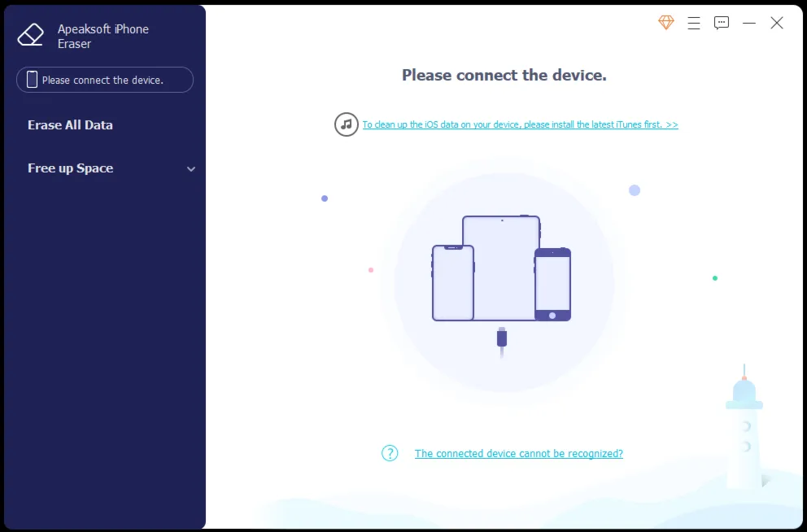Image resolution: width=807 pixels, height=532 pixels.
Task: Select the Free up Space menu
Action: 70,168
